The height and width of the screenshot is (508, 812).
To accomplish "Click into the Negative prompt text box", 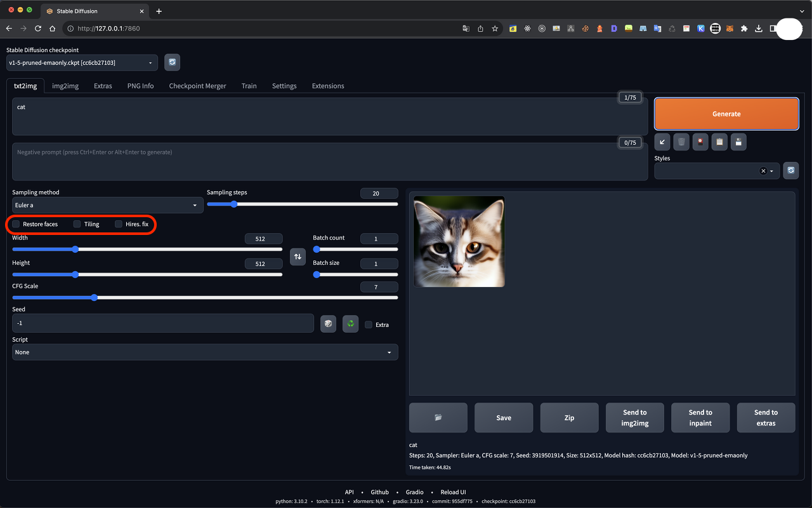I will pos(330,161).
